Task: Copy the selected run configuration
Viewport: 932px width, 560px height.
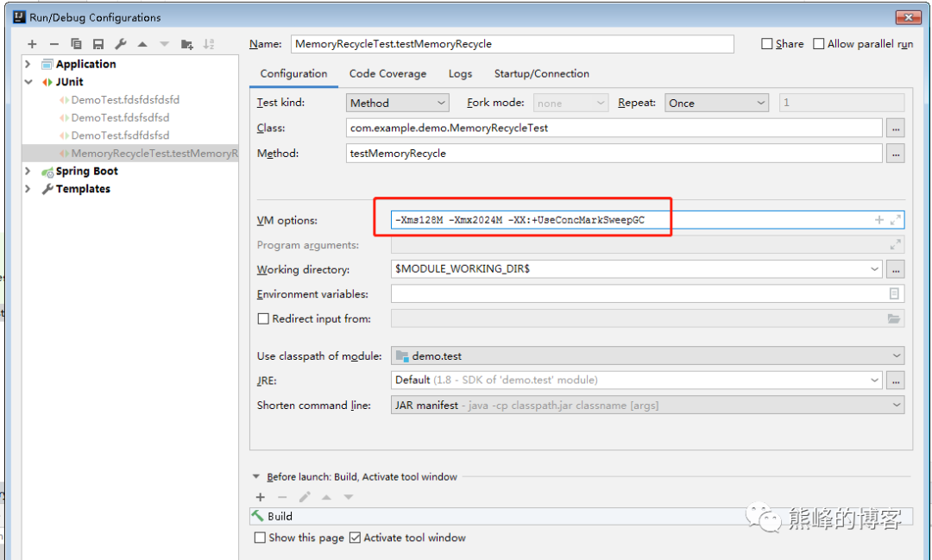Action: (76, 44)
